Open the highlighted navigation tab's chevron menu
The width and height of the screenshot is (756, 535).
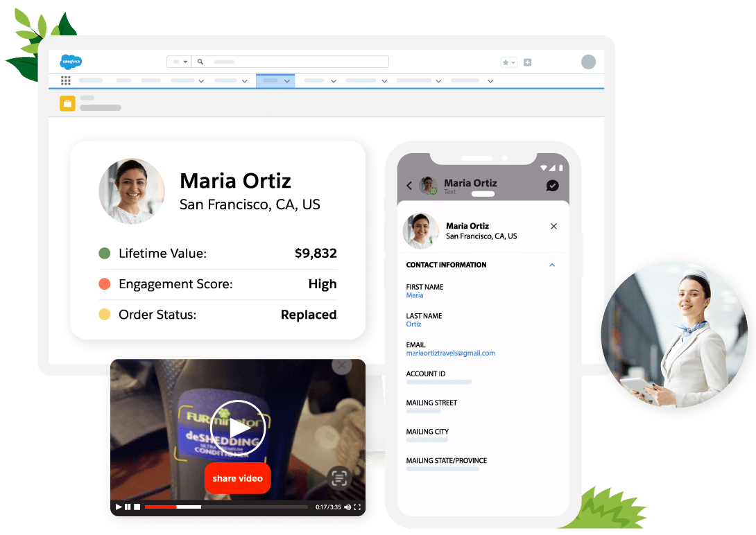pos(287,81)
